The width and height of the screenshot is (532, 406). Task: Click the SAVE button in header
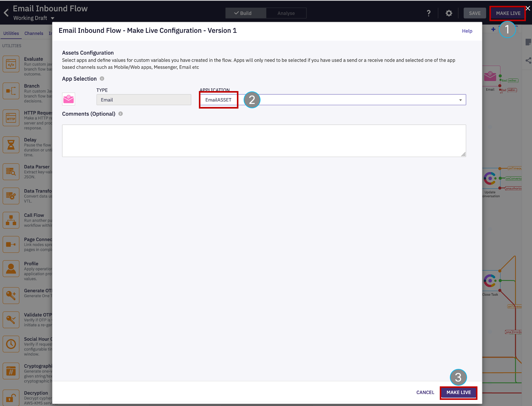pyautogui.click(x=475, y=13)
